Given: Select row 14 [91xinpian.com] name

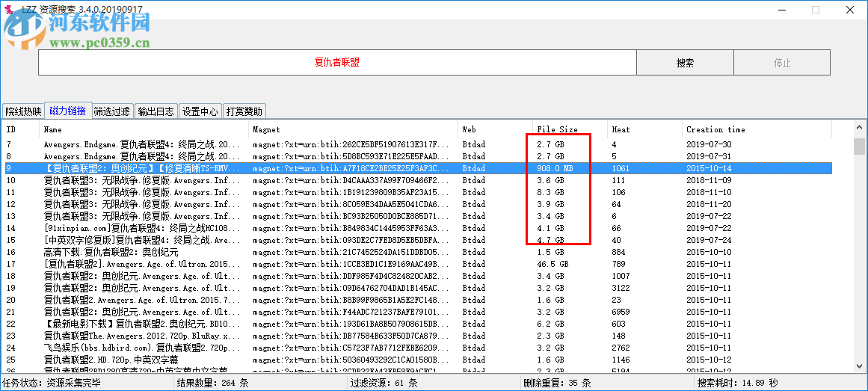Looking at the screenshot, I should 142,227.
